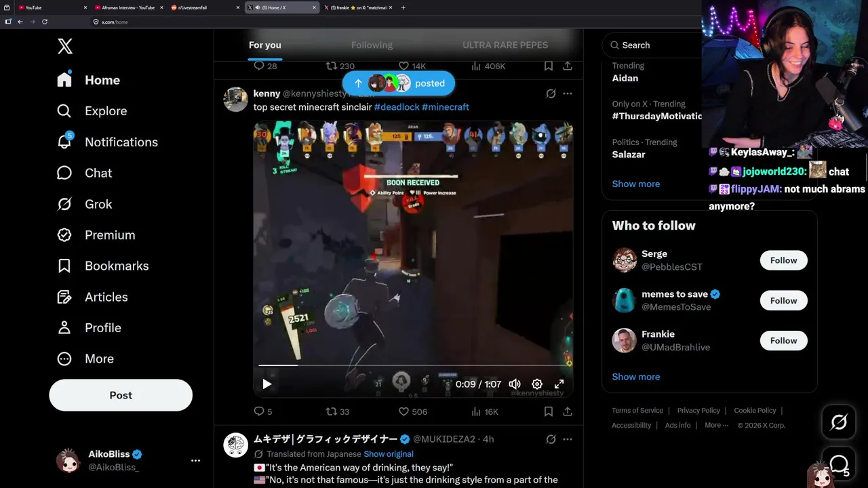The height and width of the screenshot is (488, 868).
Task: Reply to the post with 28 comments
Action: pos(265,66)
